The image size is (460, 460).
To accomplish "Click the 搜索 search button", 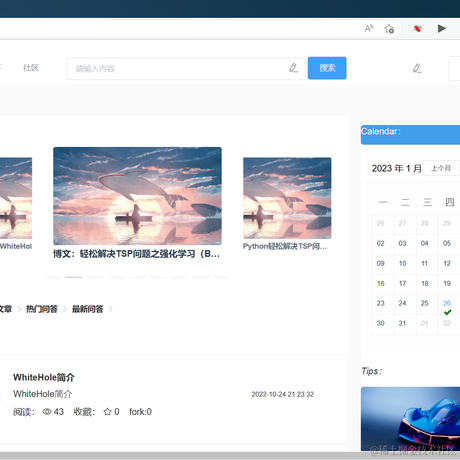I will (x=327, y=68).
